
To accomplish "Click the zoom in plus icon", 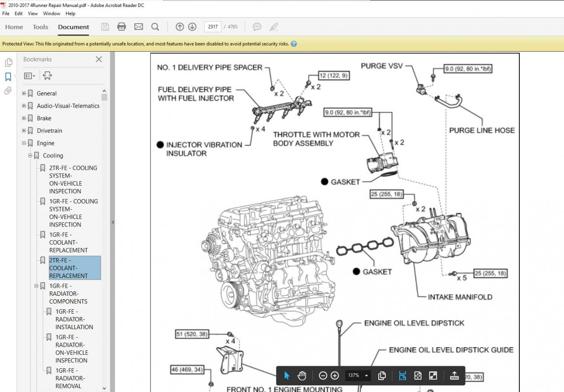I will [335, 375].
